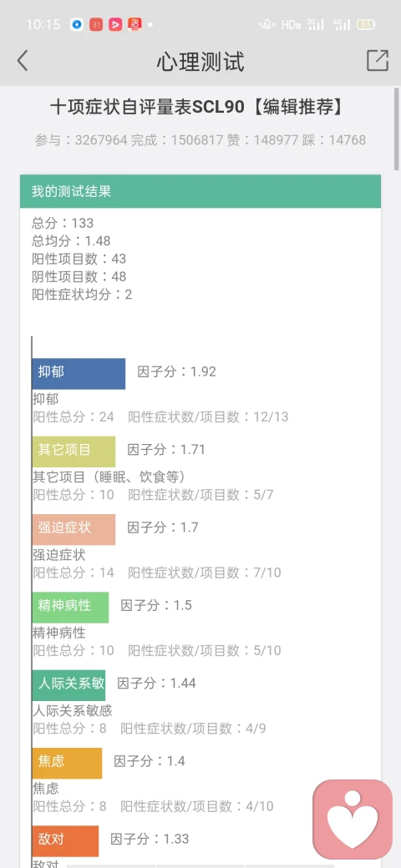Open the share icon in header
401x868 pixels.
(x=378, y=60)
